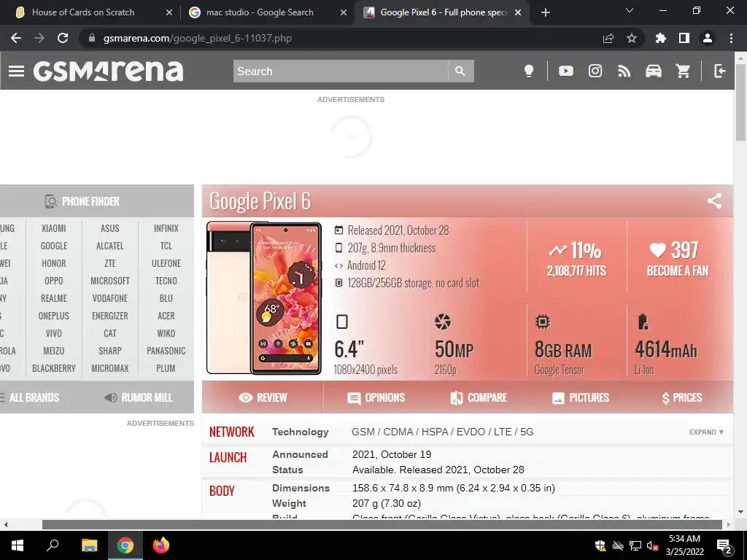The image size is (747, 560).
Task: Open the Xiaomi brand link
Action: pos(54,228)
